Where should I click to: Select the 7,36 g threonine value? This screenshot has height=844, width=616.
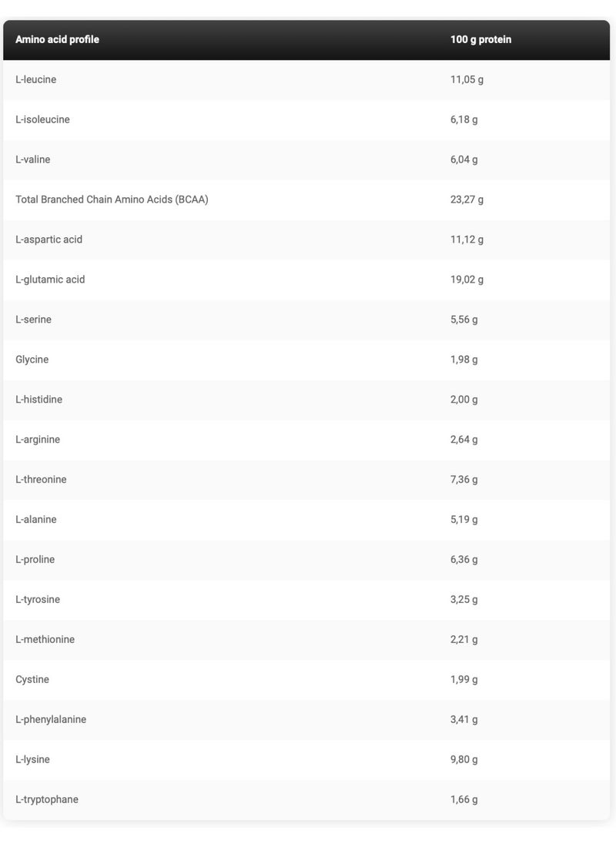[x=464, y=479]
